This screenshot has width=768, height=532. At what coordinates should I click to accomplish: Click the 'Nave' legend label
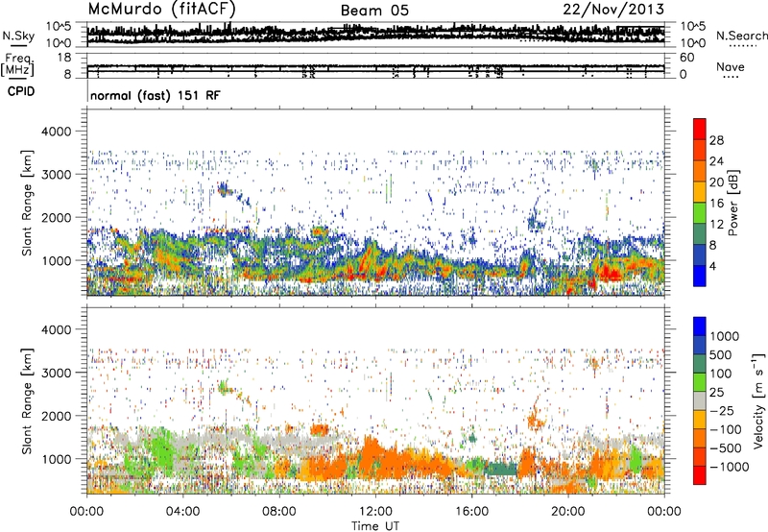tap(730, 66)
